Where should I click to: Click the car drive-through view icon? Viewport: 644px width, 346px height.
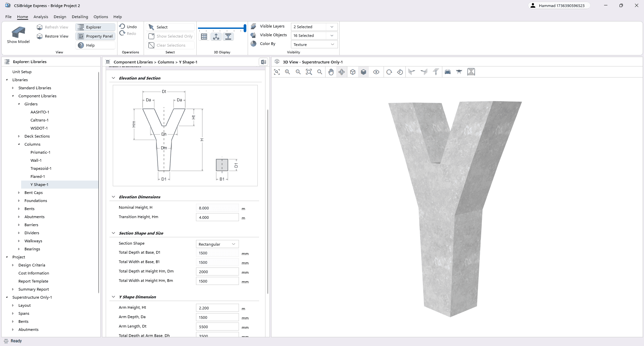[447, 72]
